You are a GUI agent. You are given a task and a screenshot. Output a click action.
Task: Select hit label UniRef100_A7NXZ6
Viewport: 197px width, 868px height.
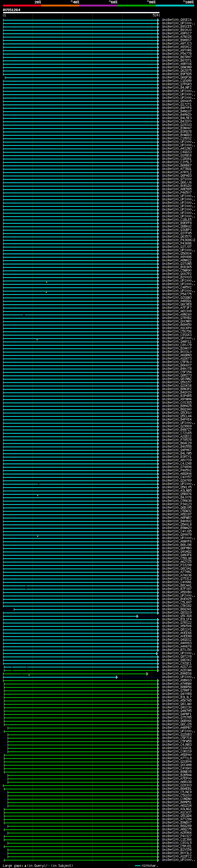[x=177, y=37]
